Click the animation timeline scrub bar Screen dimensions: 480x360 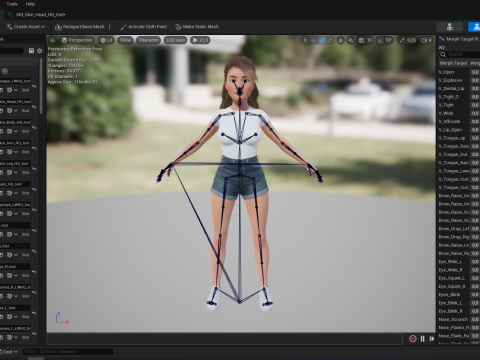(x=224, y=339)
